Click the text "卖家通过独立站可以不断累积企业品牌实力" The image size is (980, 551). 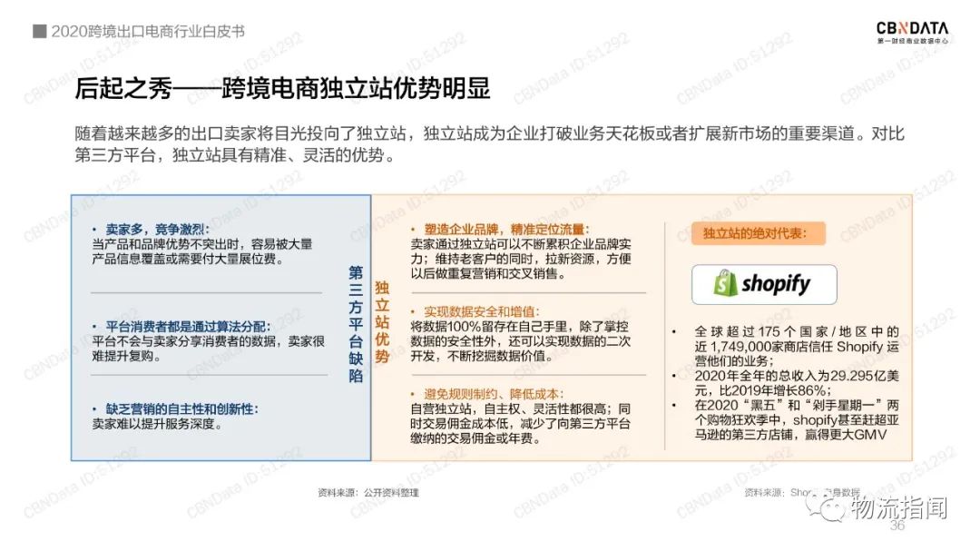coord(521,259)
